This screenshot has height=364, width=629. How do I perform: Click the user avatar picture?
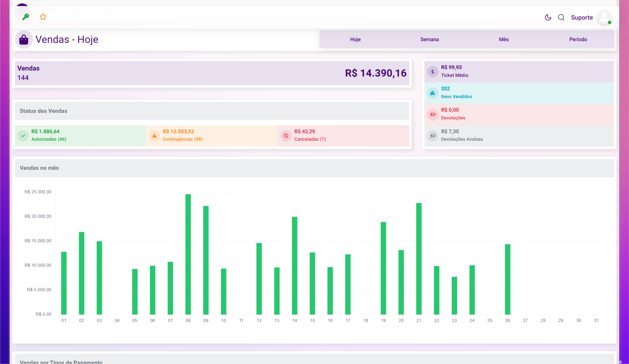coord(604,17)
